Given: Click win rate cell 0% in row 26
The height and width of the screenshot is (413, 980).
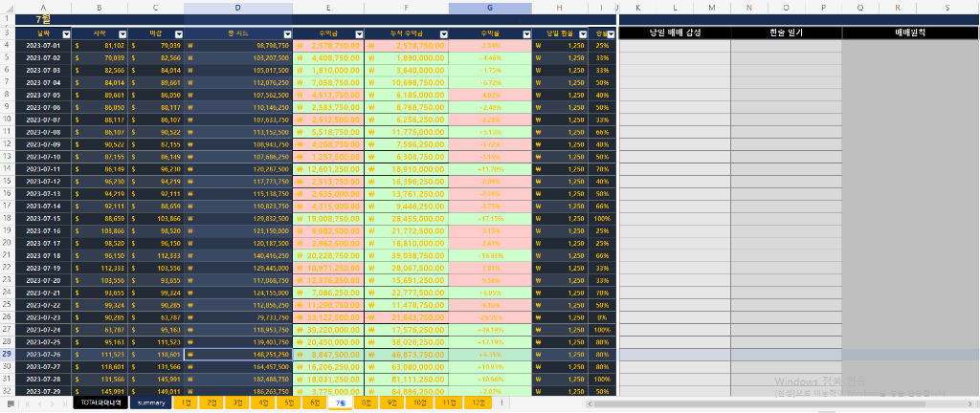Looking at the screenshot, I should [x=602, y=317].
